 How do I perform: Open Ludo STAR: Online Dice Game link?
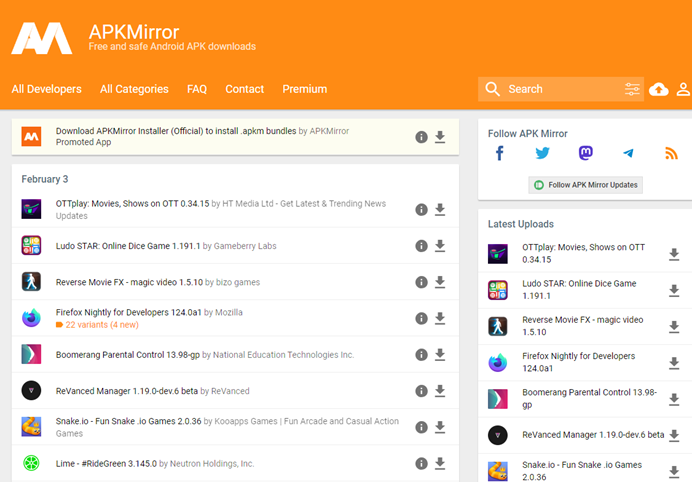(x=128, y=246)
